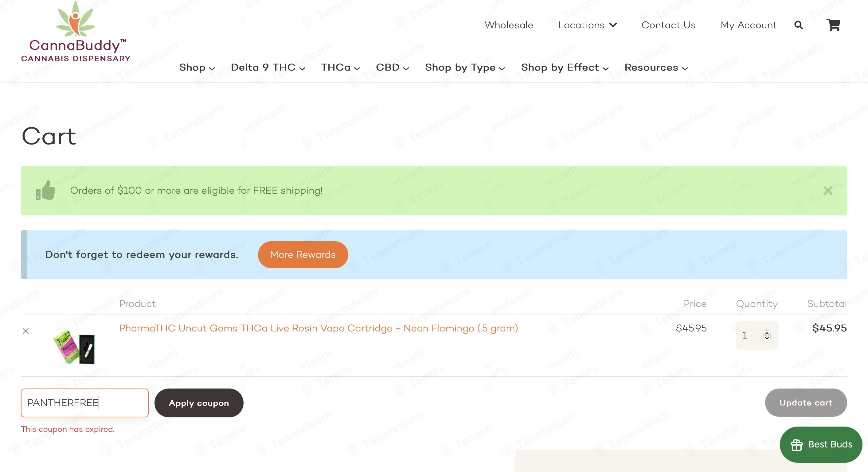Open the shopping cart icon in header
868x472 pixels.
click(x=833, y=25)
